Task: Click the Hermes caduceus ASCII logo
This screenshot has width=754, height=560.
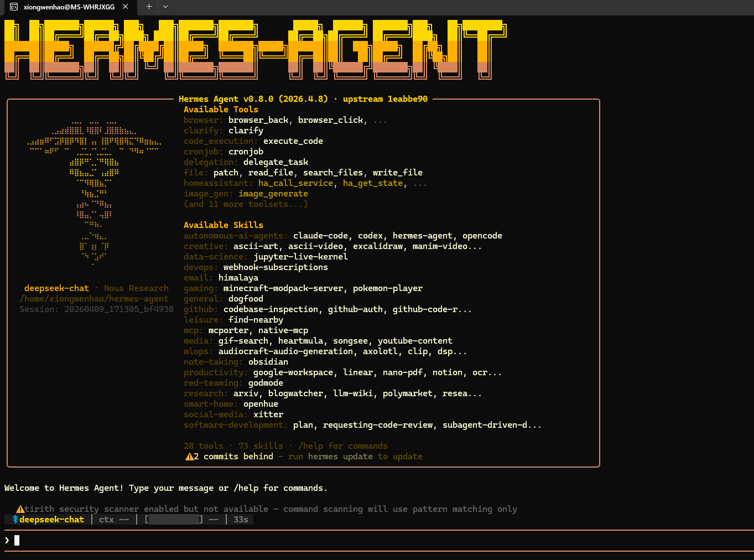Action: [x=94, y=193]
